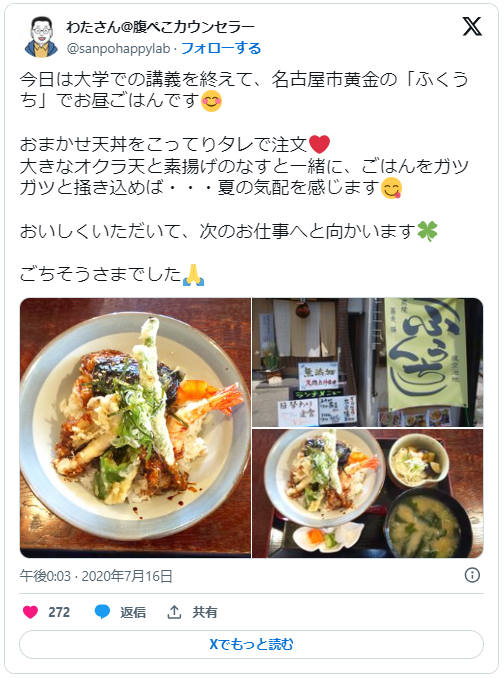
Task: Open the author's profile avatar
Action: pyautogui.click(x=41, y=37)
